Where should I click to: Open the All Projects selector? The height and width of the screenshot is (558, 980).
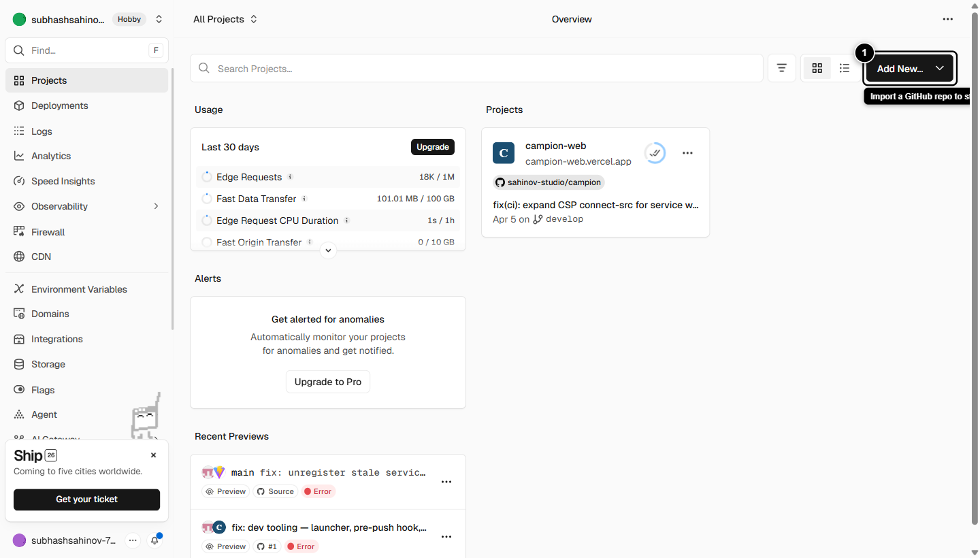tap(225, 19)
